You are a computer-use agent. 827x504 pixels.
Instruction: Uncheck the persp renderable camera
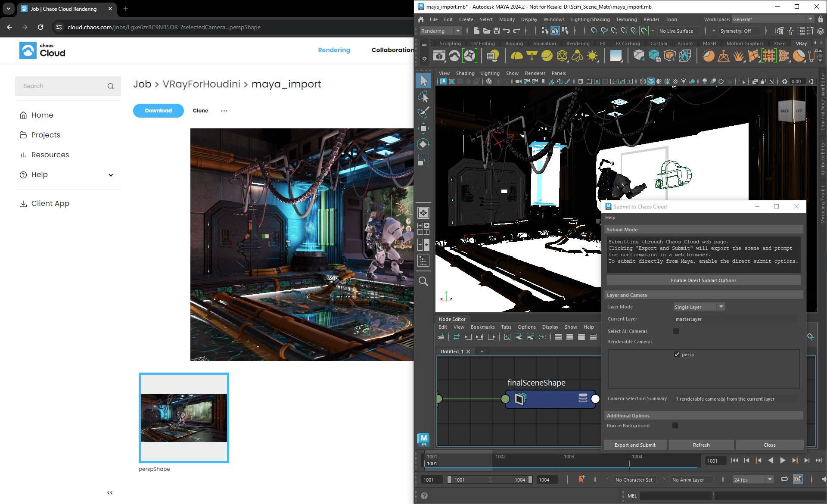point(677,354)
